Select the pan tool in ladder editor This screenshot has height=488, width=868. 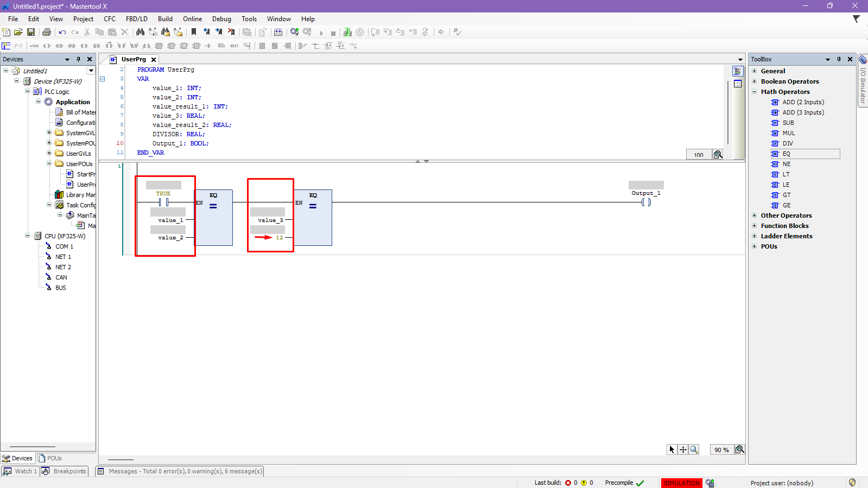click(x=683, y=449)
